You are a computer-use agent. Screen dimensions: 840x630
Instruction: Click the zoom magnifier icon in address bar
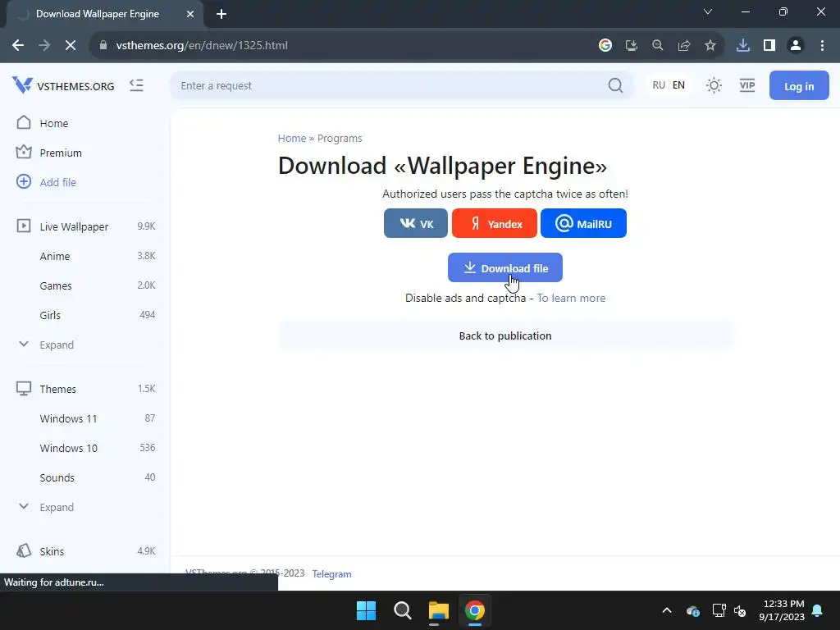(x=658, y=46)
